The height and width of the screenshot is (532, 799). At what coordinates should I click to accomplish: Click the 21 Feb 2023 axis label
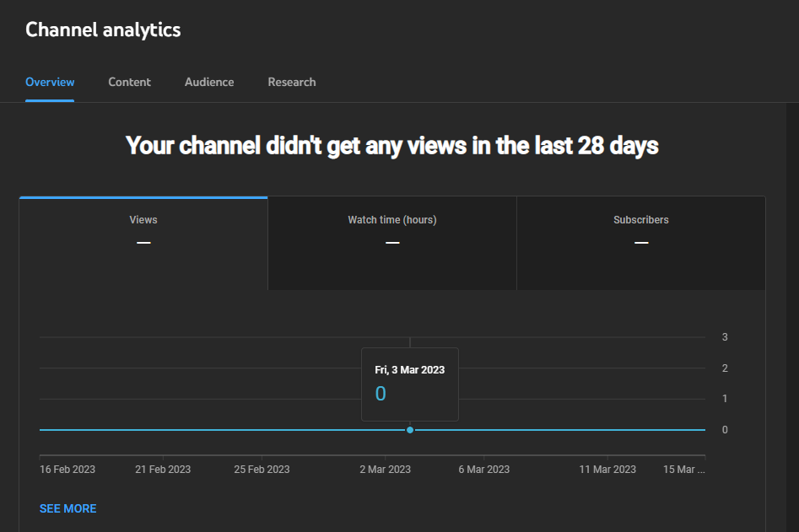163,470
